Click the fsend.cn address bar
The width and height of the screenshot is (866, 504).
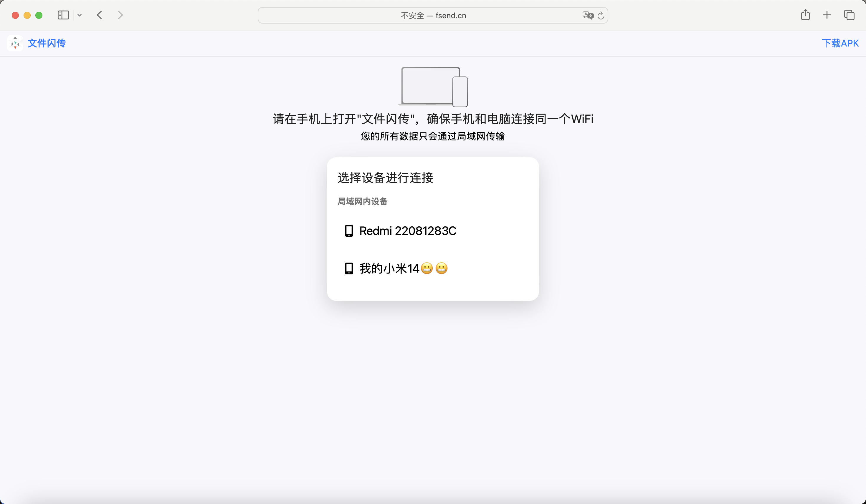point(433,16)
